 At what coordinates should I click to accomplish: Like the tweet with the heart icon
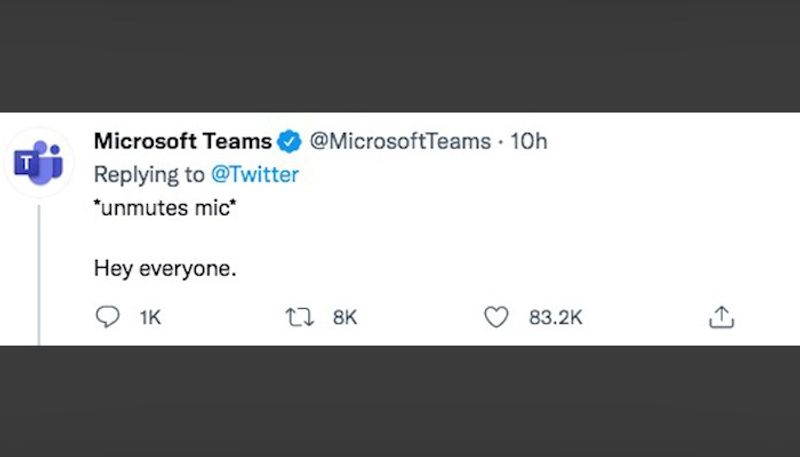496,317
